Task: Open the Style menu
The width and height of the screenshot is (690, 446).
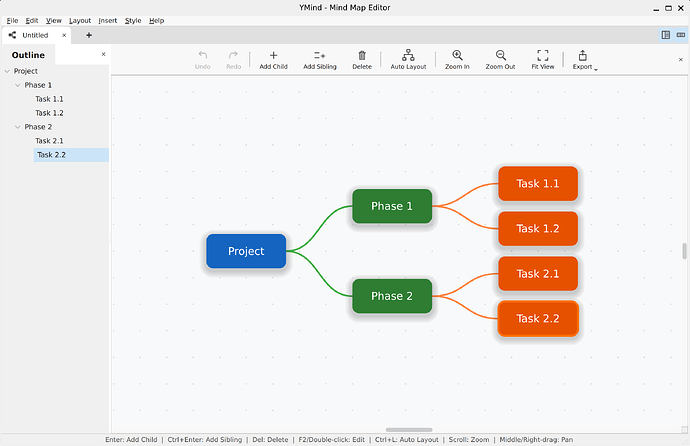Action: pos(133,20)
